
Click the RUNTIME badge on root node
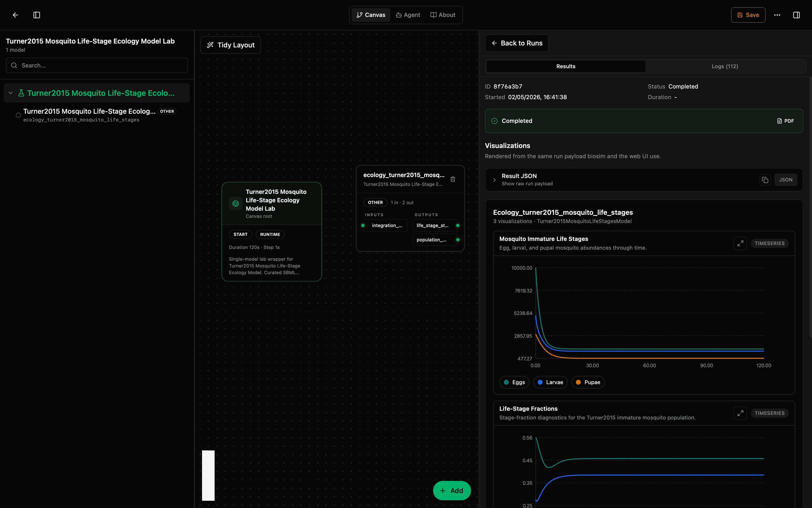(270, 234)
